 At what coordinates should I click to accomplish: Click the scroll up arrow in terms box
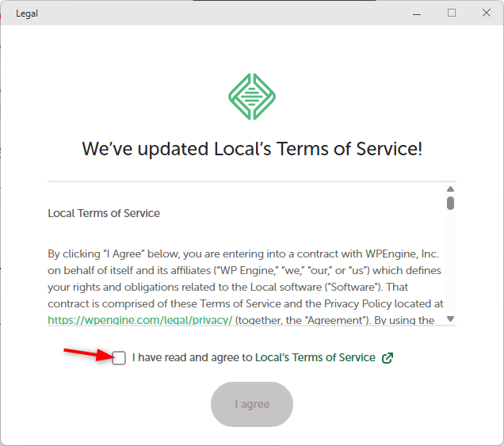(x=450, y=189)
